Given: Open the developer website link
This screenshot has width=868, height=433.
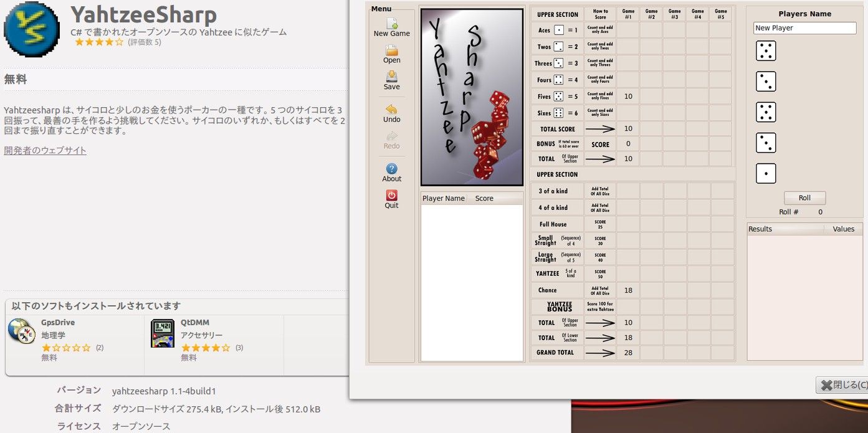Looking at the screenshot, I should click(x=45, y=151).
